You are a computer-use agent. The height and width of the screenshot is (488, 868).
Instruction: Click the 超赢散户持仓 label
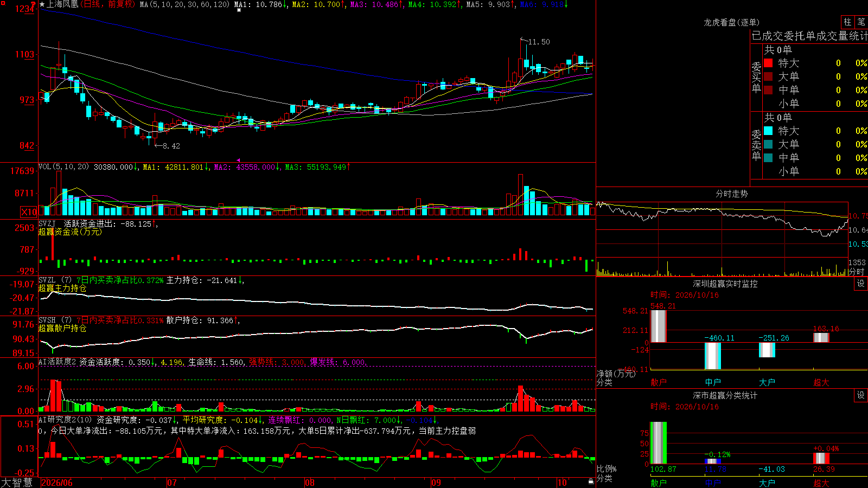click(62, 328)
